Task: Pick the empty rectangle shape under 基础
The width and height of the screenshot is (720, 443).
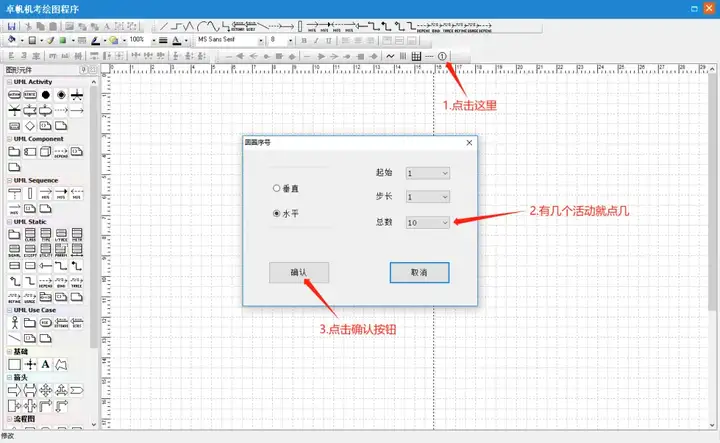Action: [x=14, y=364]
